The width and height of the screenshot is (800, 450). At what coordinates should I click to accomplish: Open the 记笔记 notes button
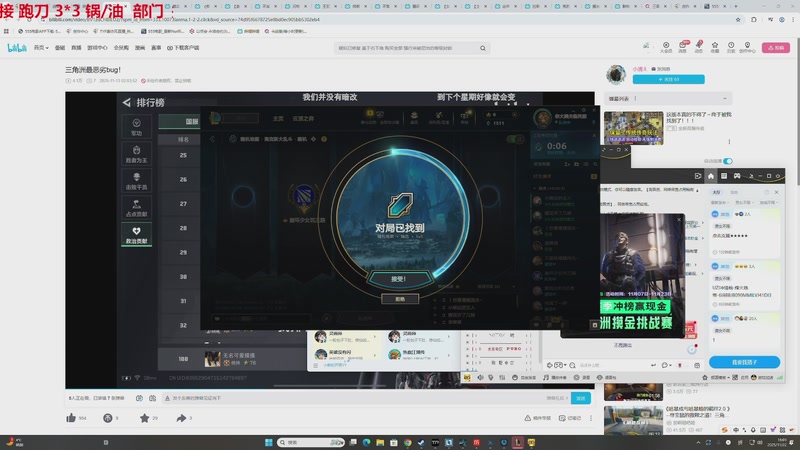(x=570, y=418)
